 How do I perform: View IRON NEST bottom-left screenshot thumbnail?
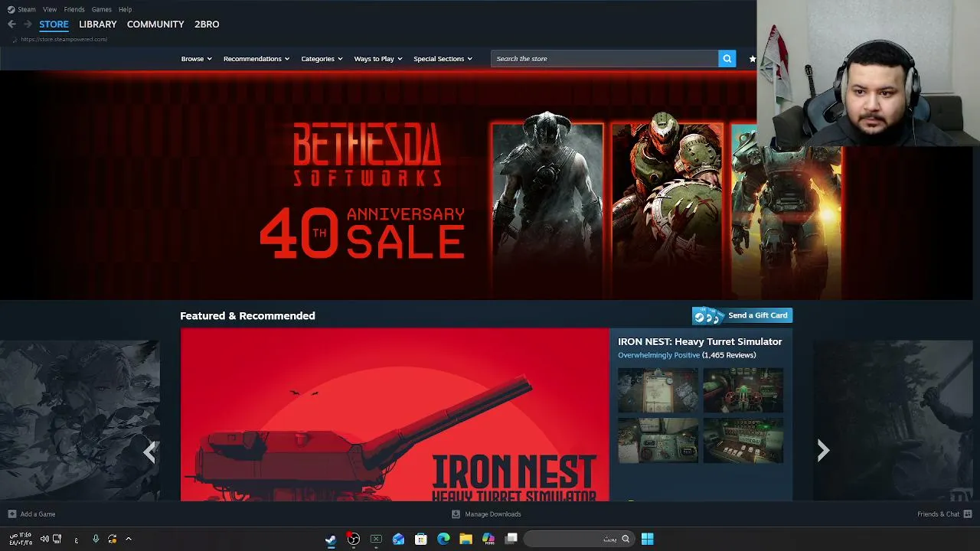point(658,440)
